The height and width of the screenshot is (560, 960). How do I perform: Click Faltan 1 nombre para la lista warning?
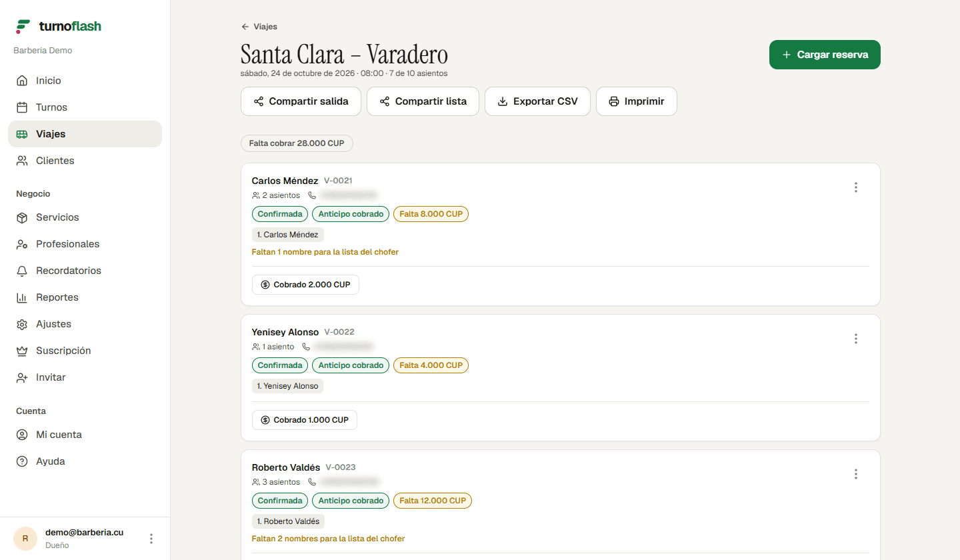[325, 252]
